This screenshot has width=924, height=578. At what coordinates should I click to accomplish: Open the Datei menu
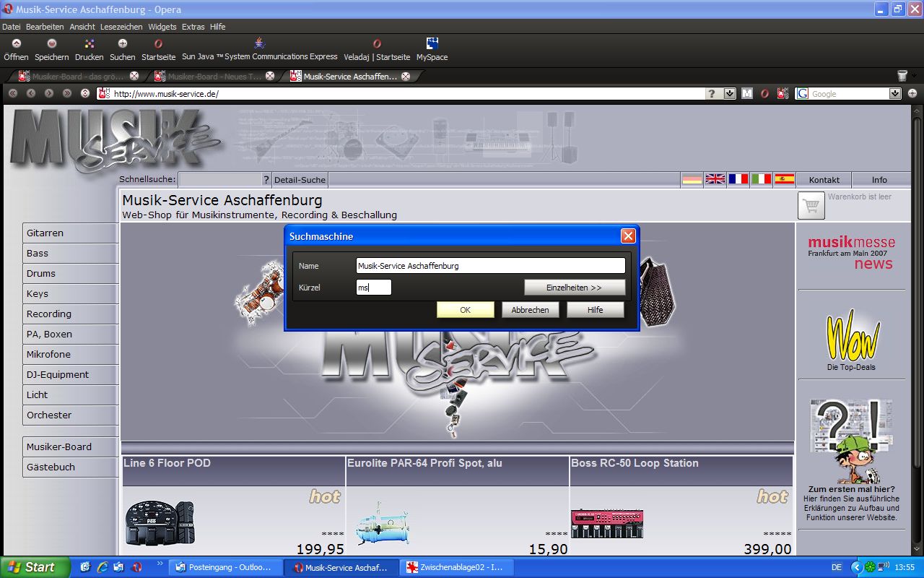[12, 27]
